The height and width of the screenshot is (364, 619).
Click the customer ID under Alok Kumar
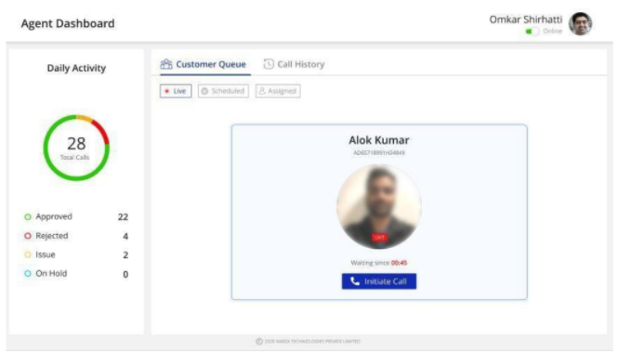coord(379,152)
